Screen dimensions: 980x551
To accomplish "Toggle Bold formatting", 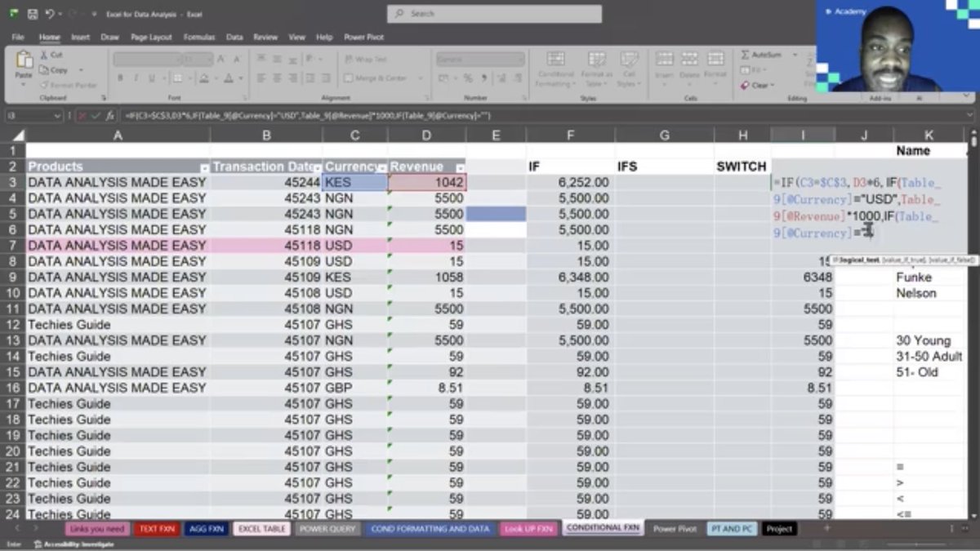I will (119, 78).
